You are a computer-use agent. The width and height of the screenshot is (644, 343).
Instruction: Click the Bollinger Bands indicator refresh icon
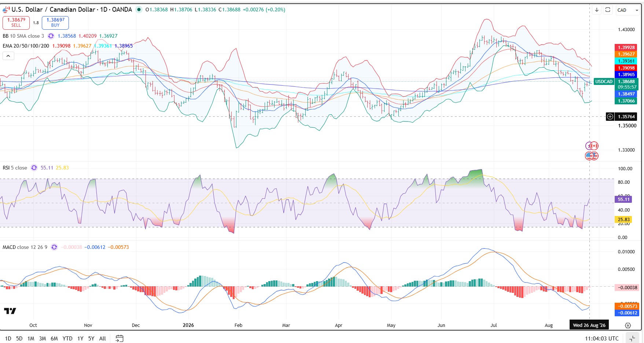(x=51, y=36)
